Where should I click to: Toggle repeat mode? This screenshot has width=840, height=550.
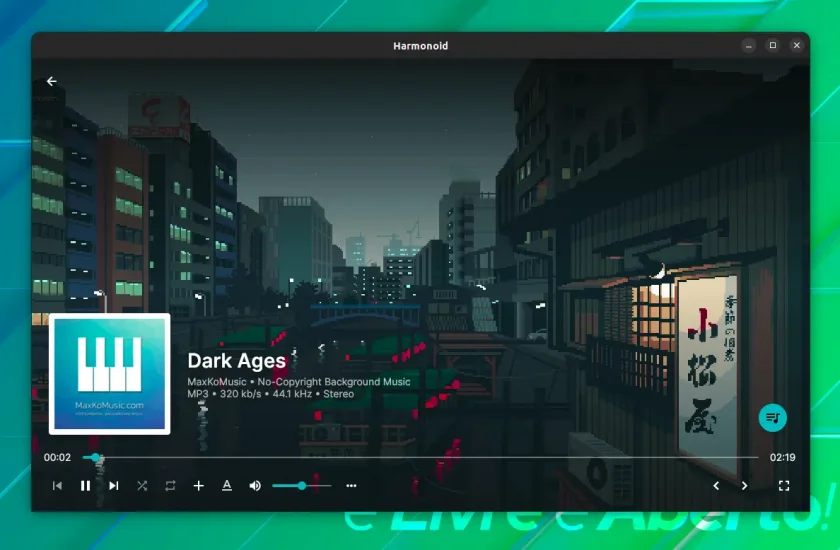tap(170, 486)
